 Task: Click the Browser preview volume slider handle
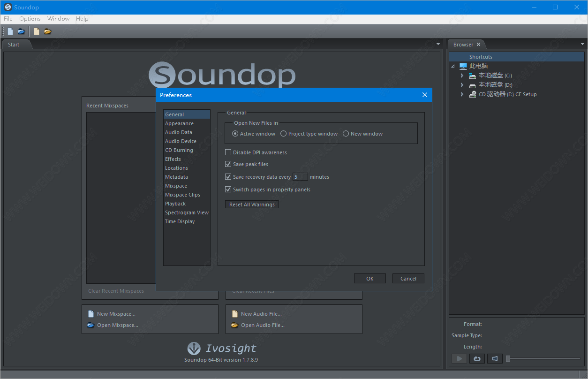click(x=508, y=359)
